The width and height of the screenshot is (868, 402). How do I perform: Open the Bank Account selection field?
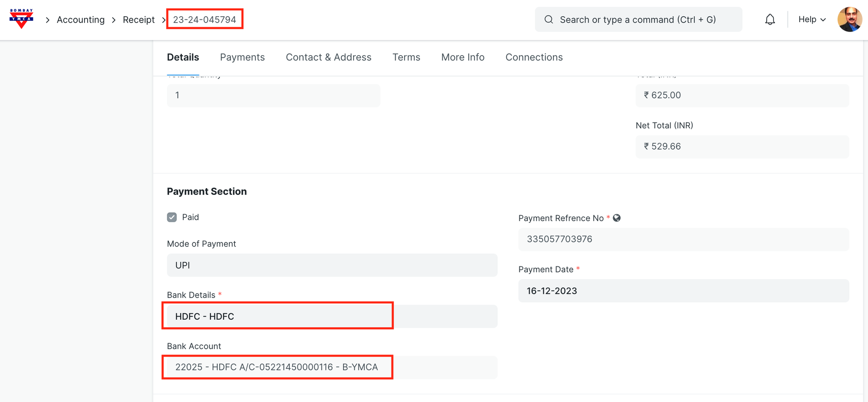pos(332,367)
